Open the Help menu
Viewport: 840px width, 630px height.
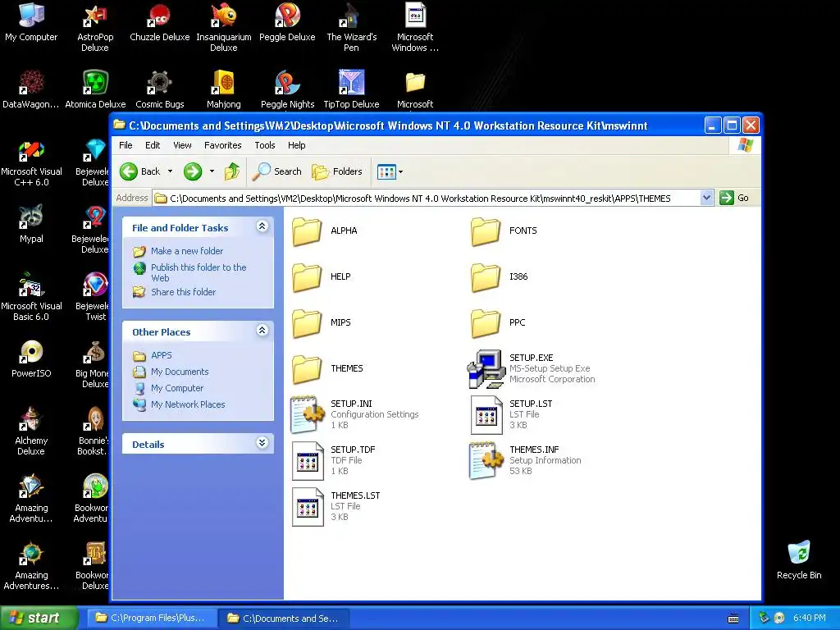click(296, 145)
